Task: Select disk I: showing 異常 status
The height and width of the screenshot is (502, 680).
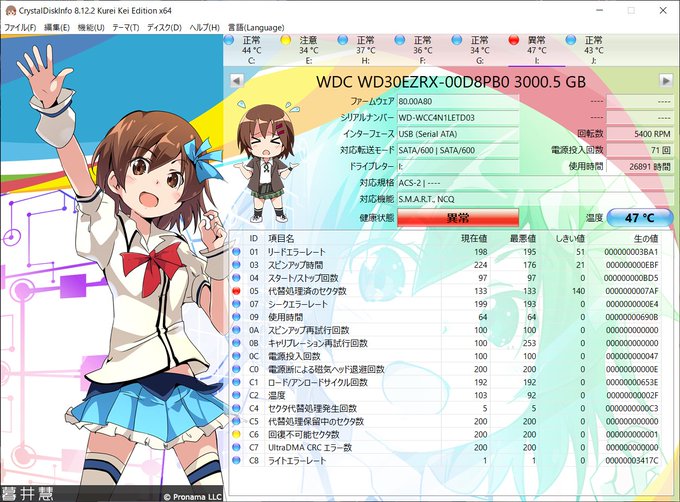Action: 536,50
